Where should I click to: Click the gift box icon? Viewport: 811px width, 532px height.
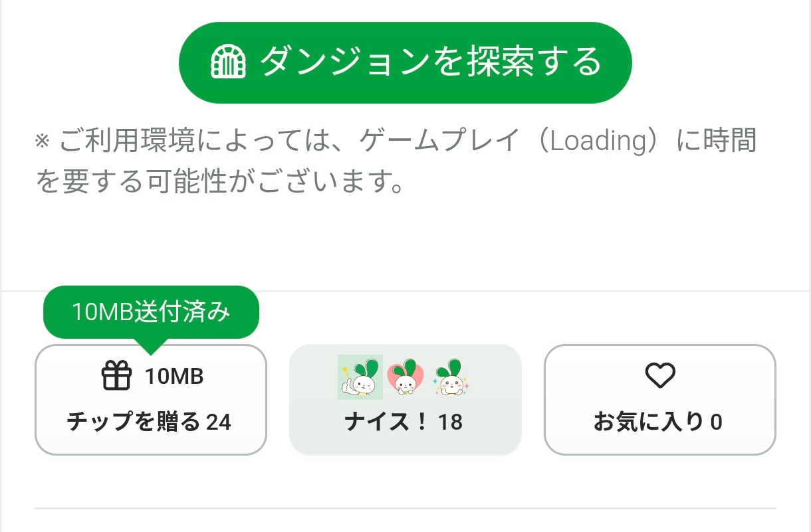click(116, 377)
